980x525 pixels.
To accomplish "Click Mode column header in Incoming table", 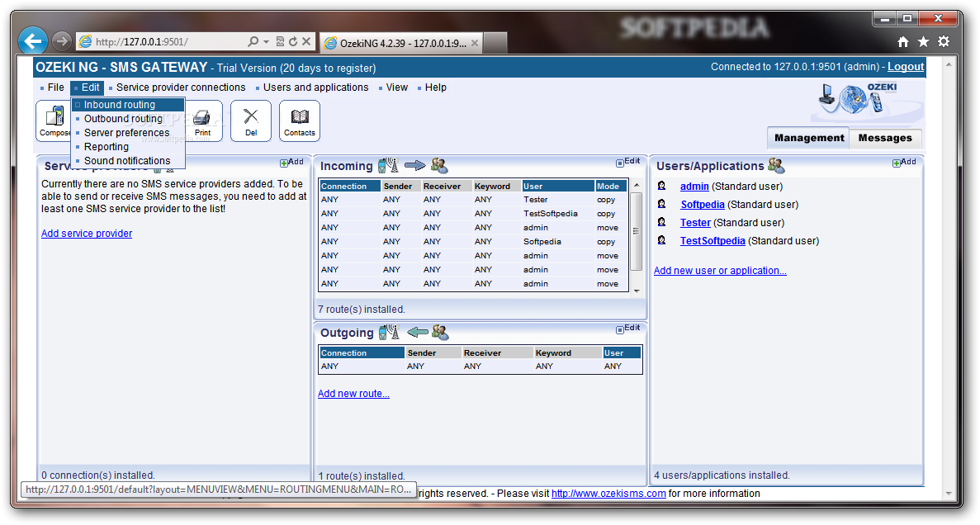I will click(611, 187).
